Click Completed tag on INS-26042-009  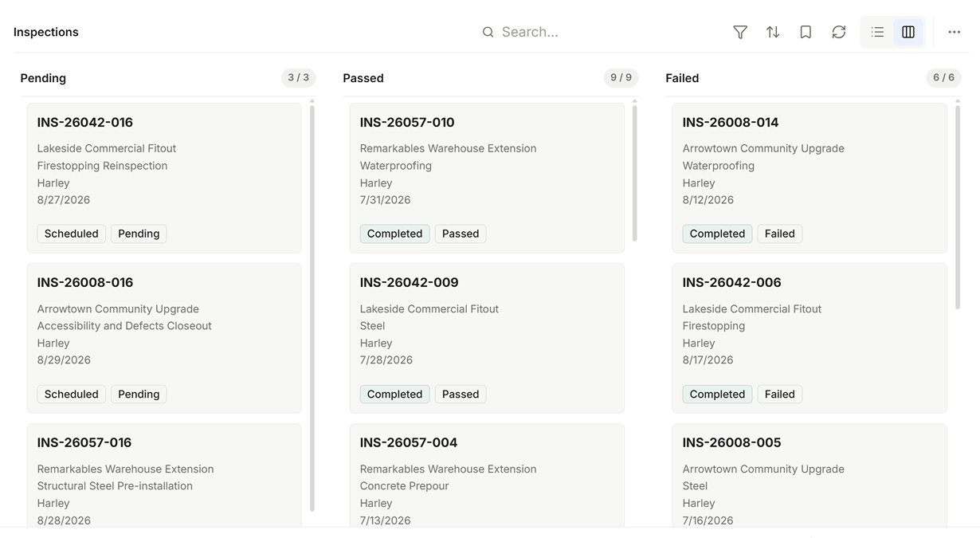[395, 394]
